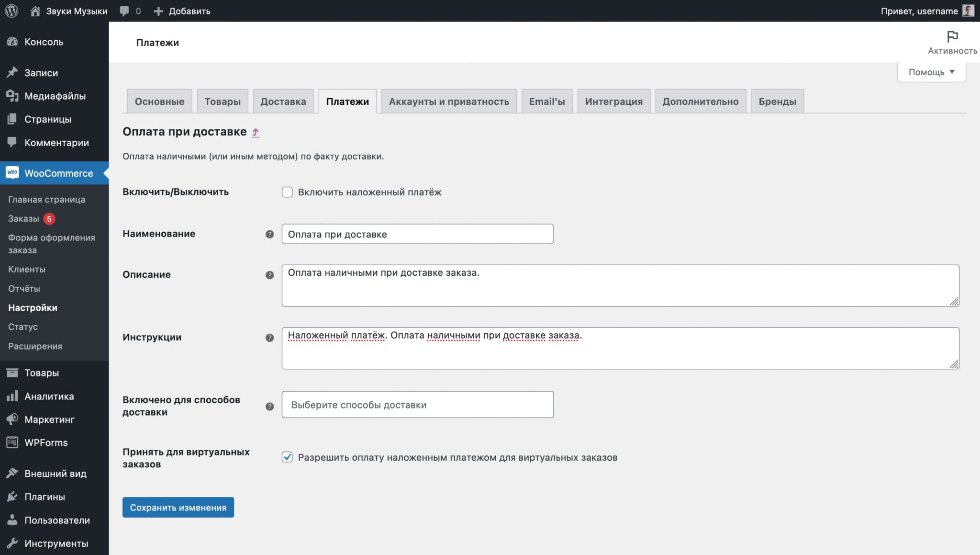Open the username avatar in top bar
The image size is (980, 555).
click(x=968, y=11)
